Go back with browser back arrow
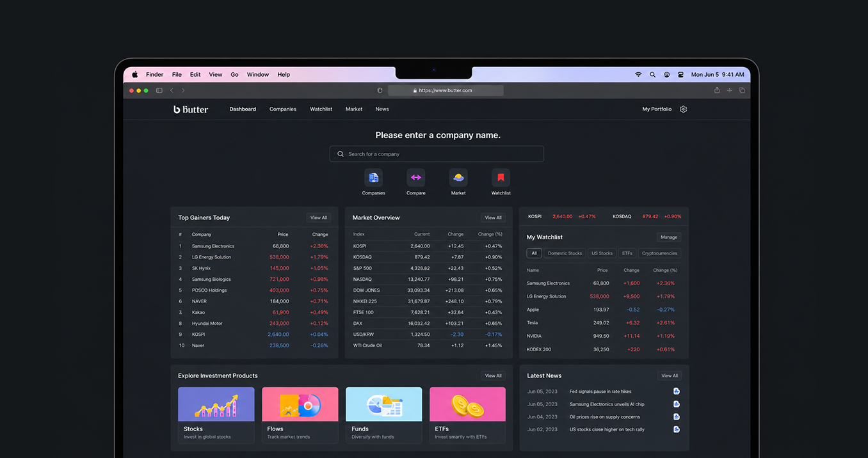The image size is (868, 458). (x=172, y=91)
